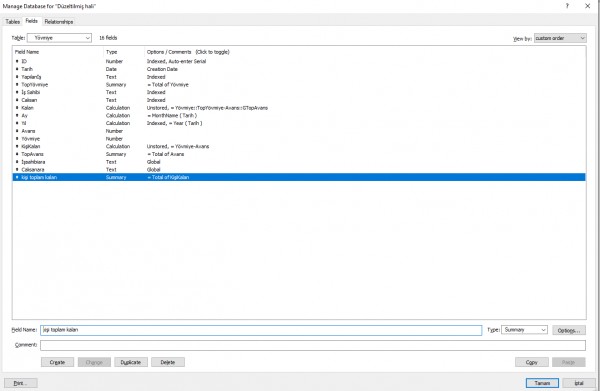Select the Avans field name
This screenshot has height=391, width=600.
pos(28,131)
